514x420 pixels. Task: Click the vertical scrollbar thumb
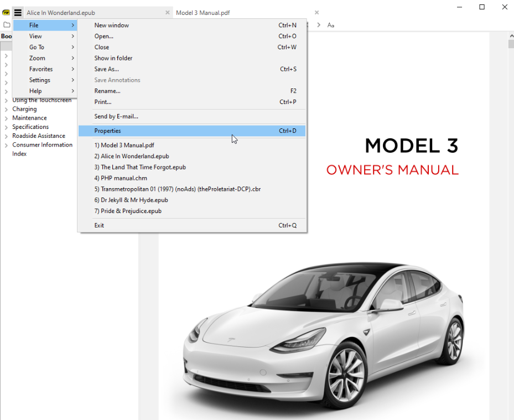(x=511, y=44)
